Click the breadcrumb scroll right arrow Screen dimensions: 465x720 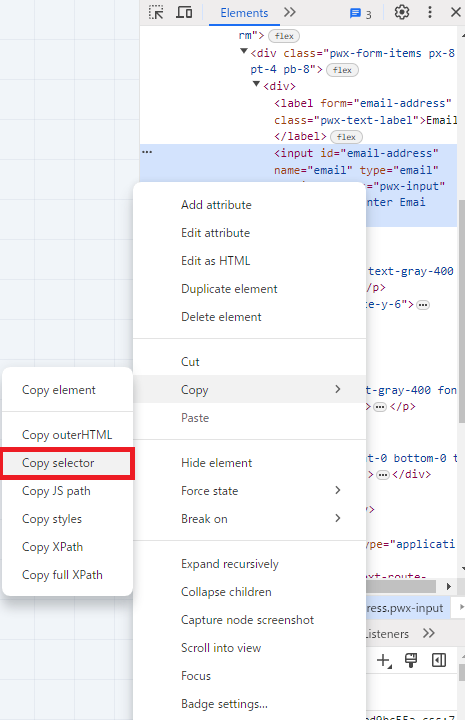pyautogui.click(x=461, y=608)
